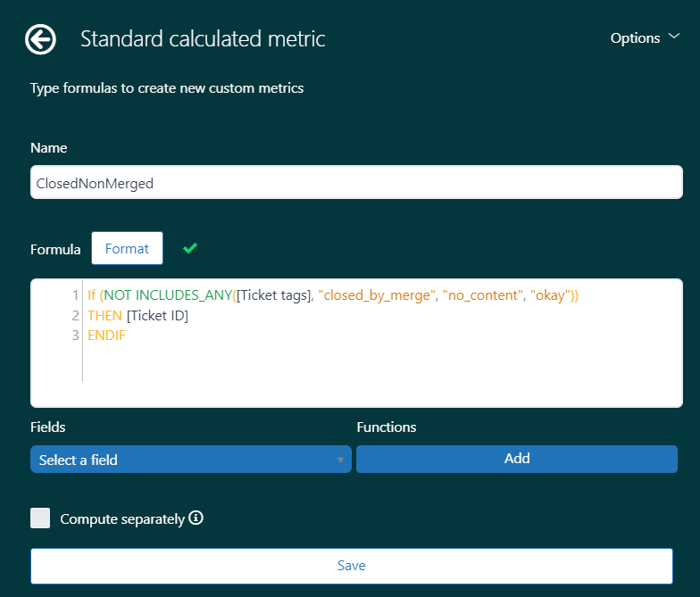Click into the Name field with ClosedNonMerged

[x=355, y=183]
